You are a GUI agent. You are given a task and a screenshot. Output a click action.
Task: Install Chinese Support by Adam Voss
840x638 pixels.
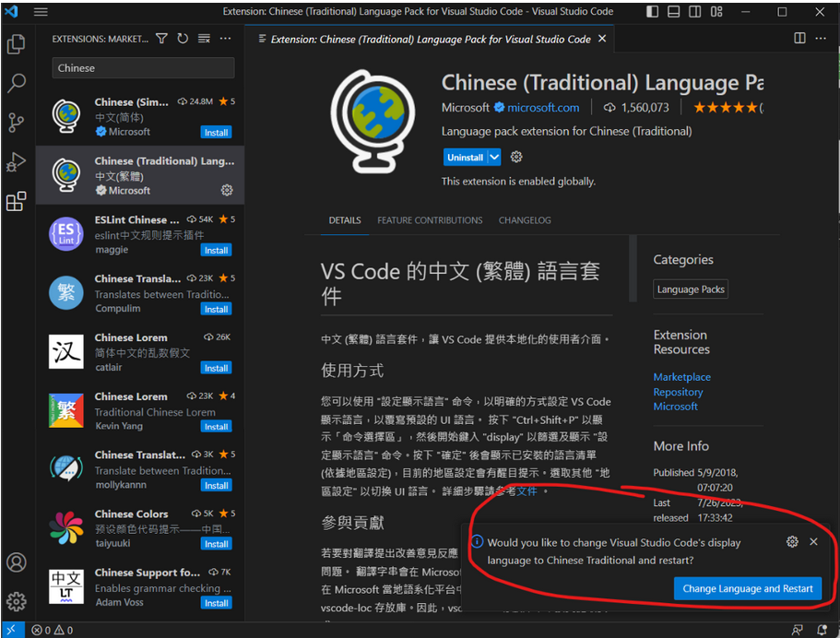216,603
